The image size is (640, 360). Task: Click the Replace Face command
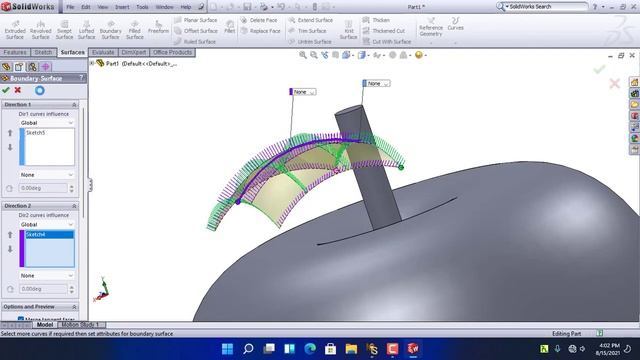[260, 31]
